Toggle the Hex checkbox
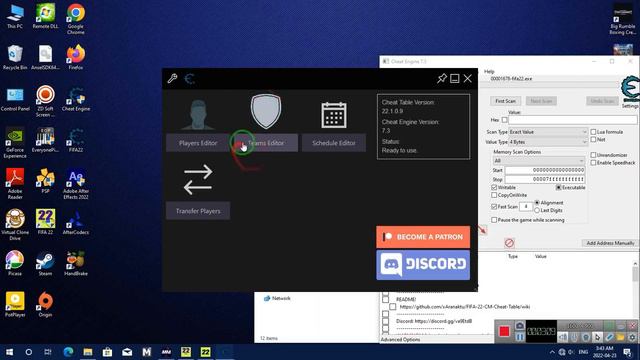Viewport: 640px width, 360px height. [504, 120]
